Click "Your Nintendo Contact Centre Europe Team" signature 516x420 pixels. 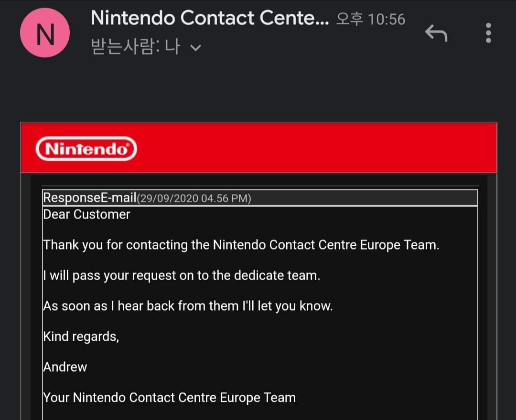pos(169,398)
